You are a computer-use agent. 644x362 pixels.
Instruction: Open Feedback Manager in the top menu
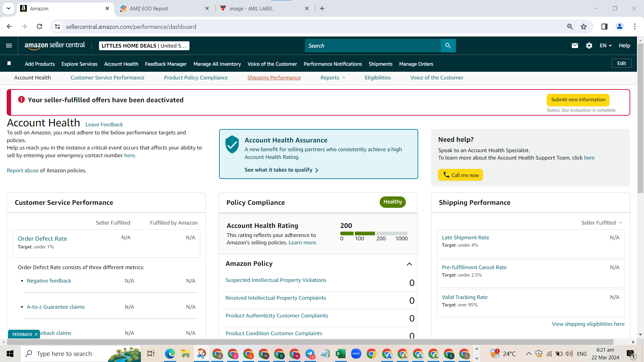coord(166,64)
